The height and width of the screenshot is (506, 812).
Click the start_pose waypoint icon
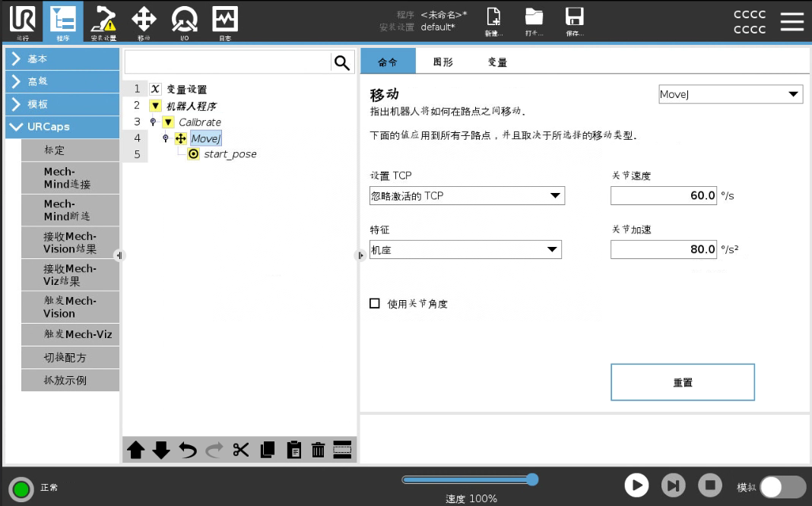pos(193,154)
